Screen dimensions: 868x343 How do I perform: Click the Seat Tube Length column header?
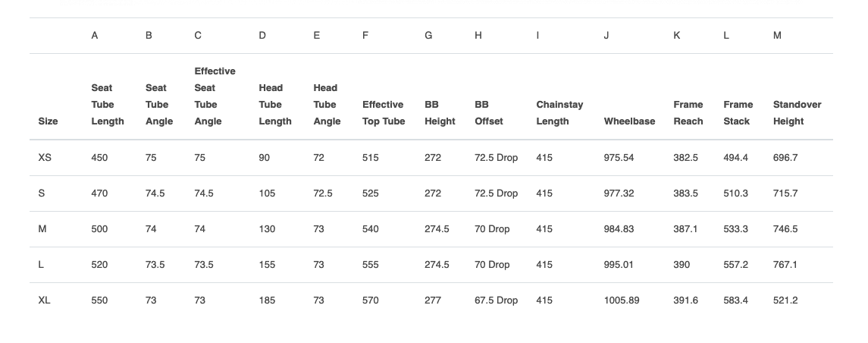(x=108, y=105)
